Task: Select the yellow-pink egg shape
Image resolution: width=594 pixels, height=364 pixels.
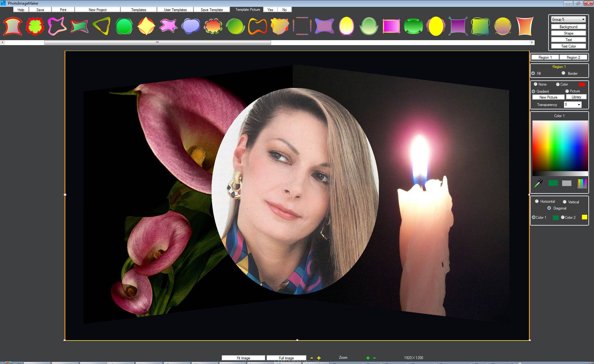Action: pyautogui.click(x=346, y=26)
